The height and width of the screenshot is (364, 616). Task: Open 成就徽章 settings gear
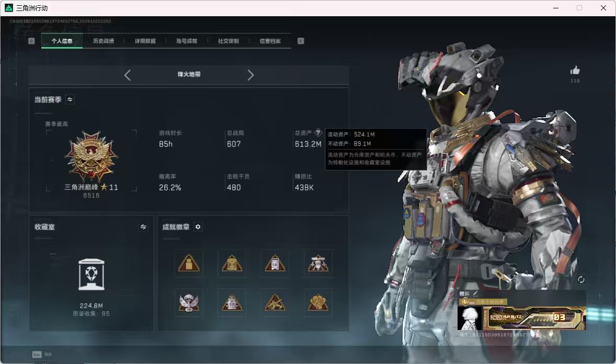198,227
